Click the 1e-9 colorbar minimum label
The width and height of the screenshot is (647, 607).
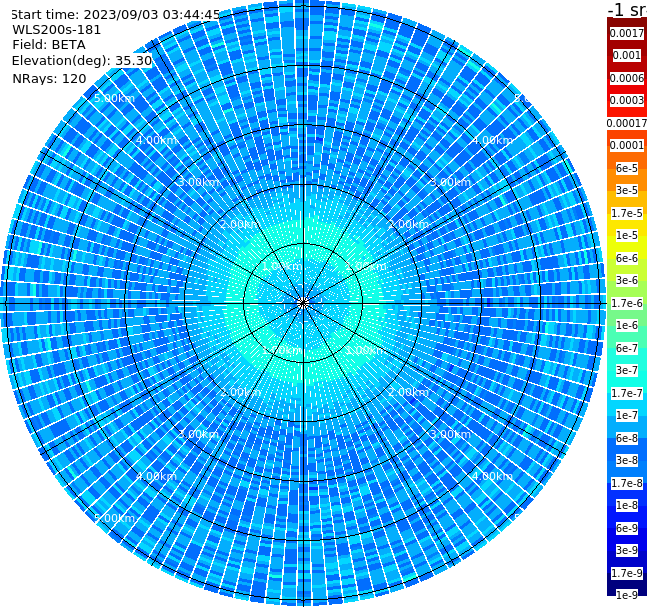click(x=627, y=595)
